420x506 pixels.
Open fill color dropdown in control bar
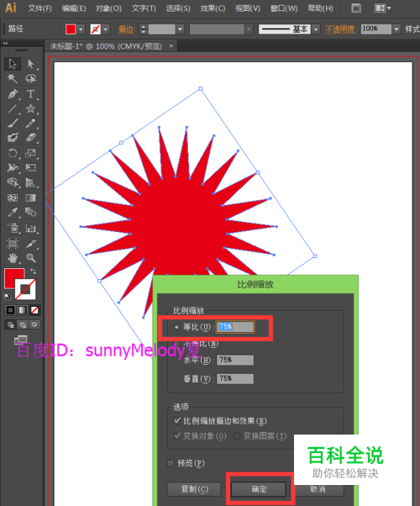(x=81, y=29)
